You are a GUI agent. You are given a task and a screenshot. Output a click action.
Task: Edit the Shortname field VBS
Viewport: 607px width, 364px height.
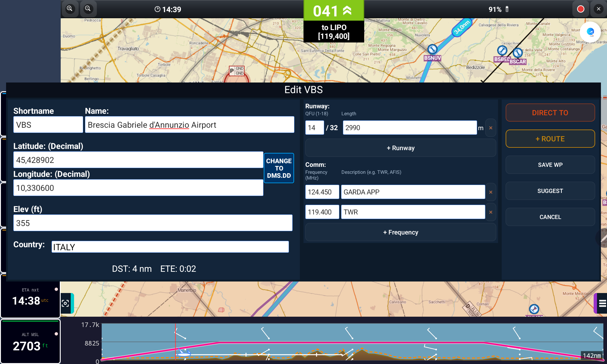coord(48,125)
